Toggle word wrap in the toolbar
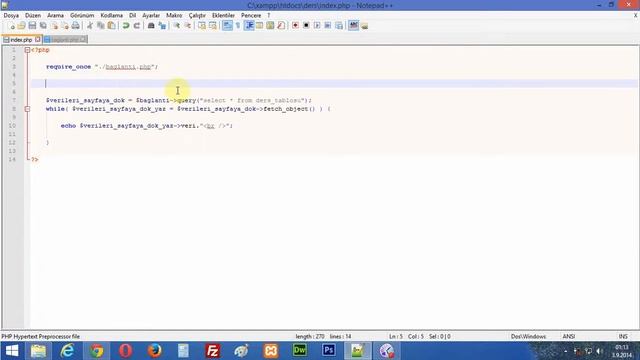Viewport: 640px width, 360px height. click(227, 26)
